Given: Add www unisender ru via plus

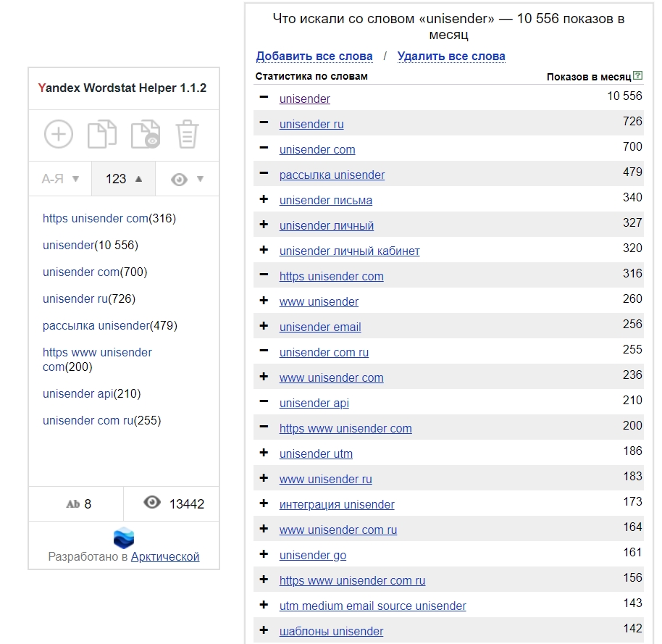Looking at the screenshot, I should [264, 477].
